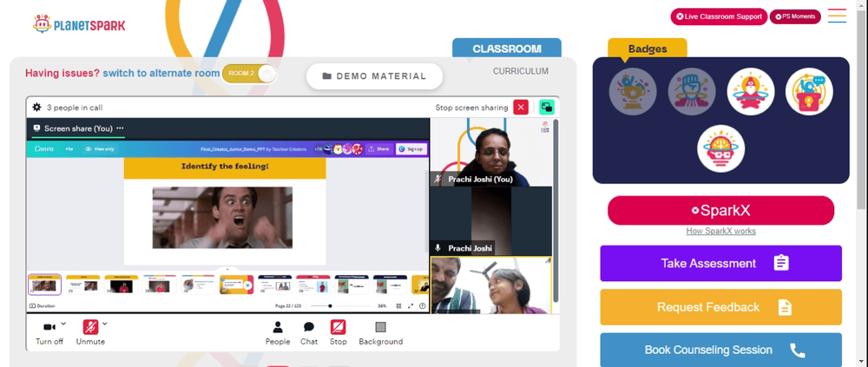Open the Chat panel
The width and height of the screenshot is (868, 367).
pos(309,333)
